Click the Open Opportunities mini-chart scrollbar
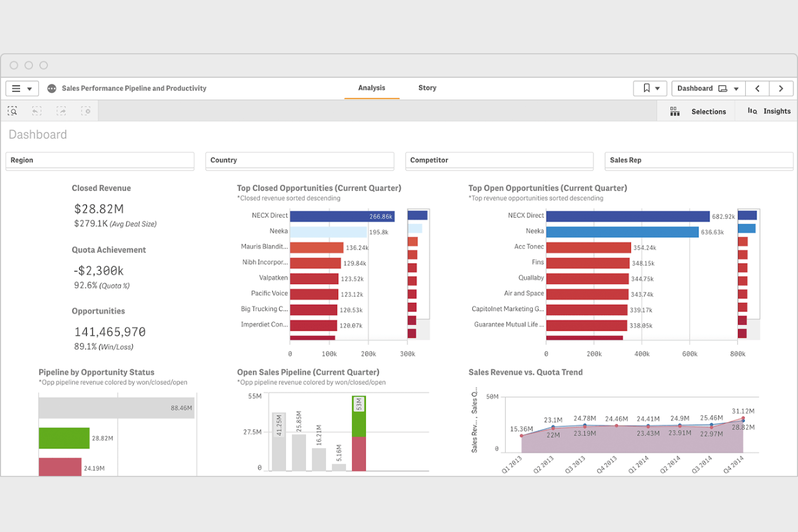Image resolution: width=798 pixels, height=532 pixels. tap(749, 274)
